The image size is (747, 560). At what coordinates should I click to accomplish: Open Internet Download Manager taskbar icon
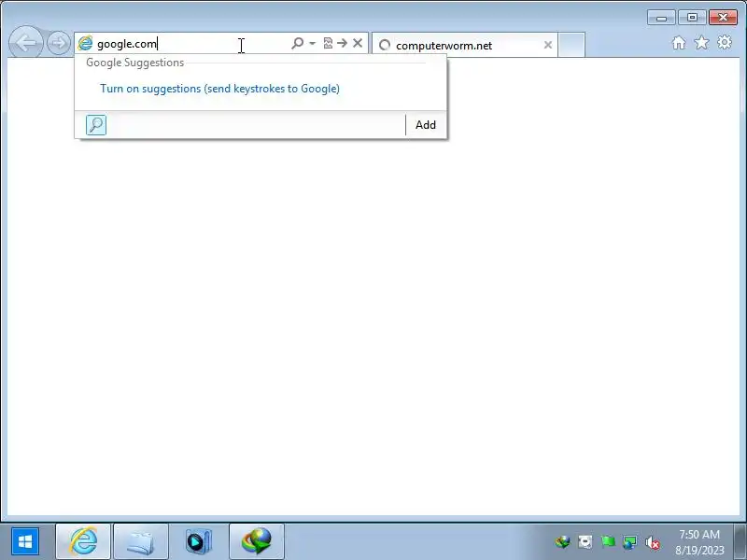tap(257, 541)
